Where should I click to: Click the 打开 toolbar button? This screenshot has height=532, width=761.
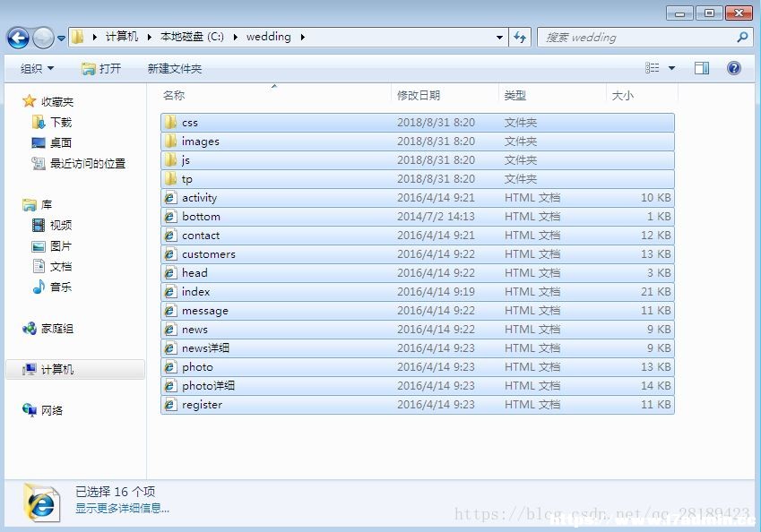[101, 68]
